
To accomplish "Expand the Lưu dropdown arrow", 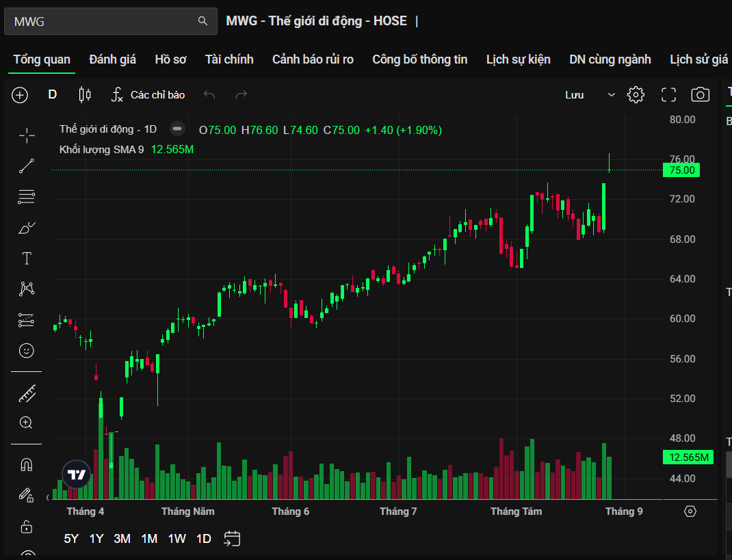I will pyautogui.click(x=611, y=95).
